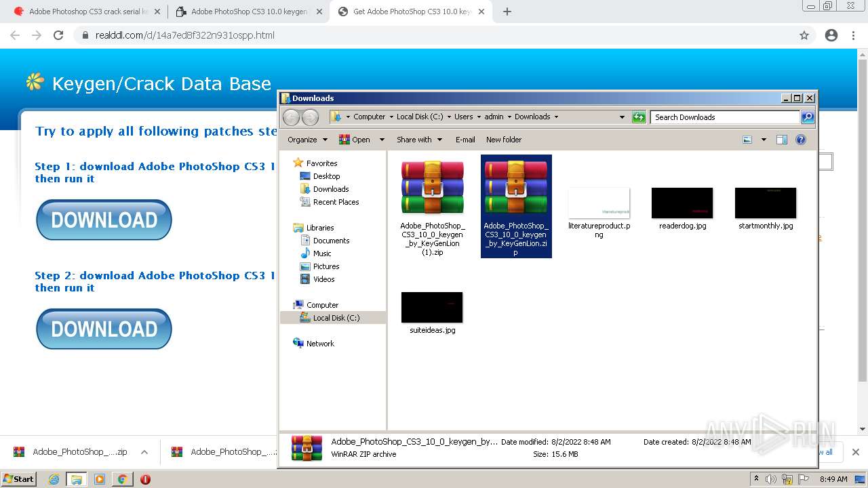Click Chrome icon in taskbar

pos(122,479)
